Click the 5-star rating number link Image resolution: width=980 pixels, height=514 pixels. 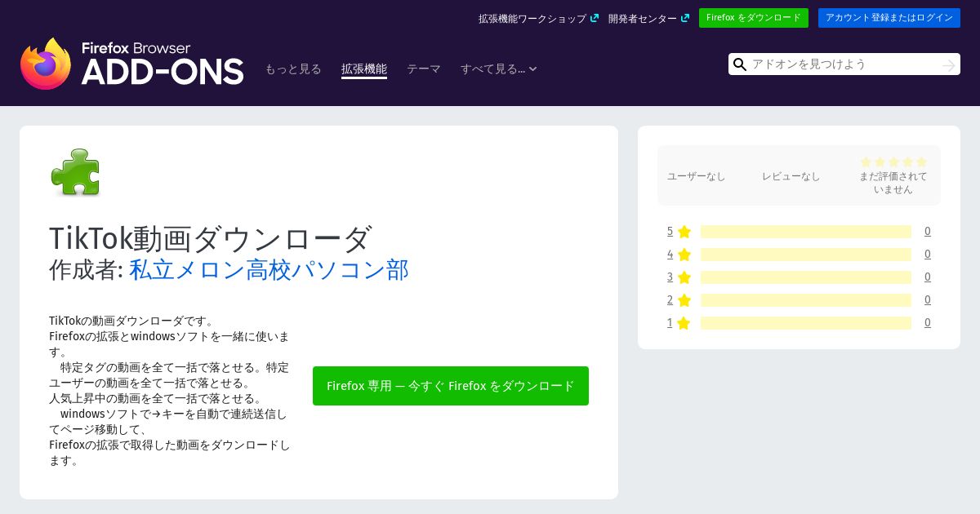pos(670,232)
